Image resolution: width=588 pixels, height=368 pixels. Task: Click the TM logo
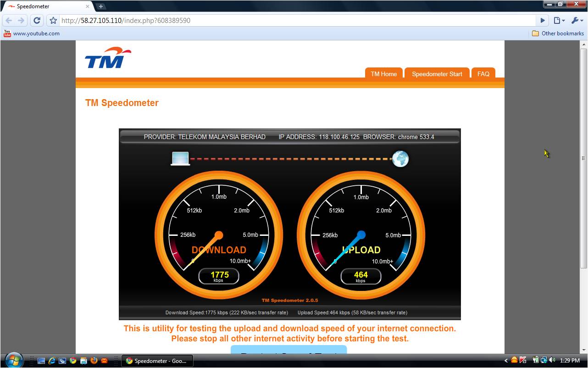pos(108,57)
